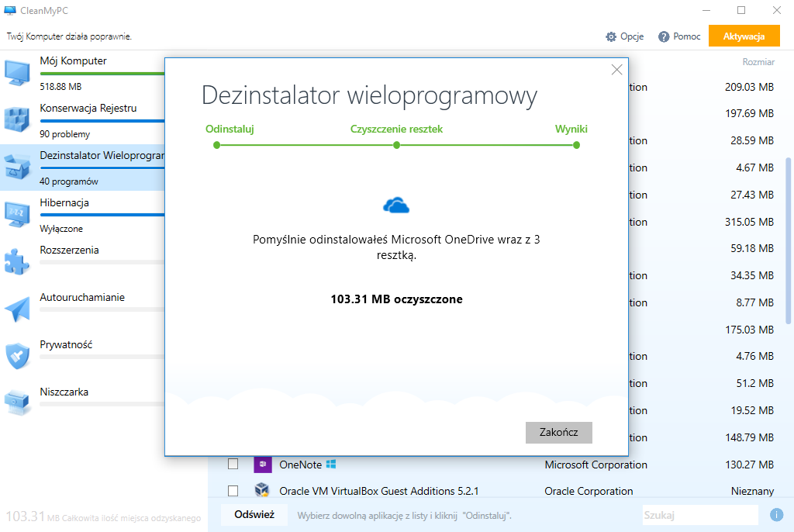The height and width of the screenshot is (532, 794).
Task: Click the Nieznany size value
Action: tap(752, 491)
